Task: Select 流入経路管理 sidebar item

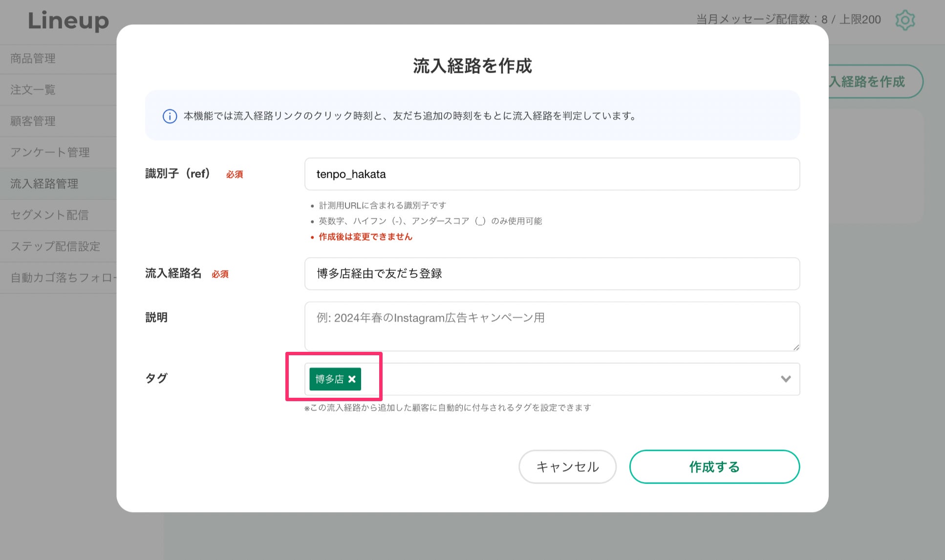Action: (x=44, y=184)
